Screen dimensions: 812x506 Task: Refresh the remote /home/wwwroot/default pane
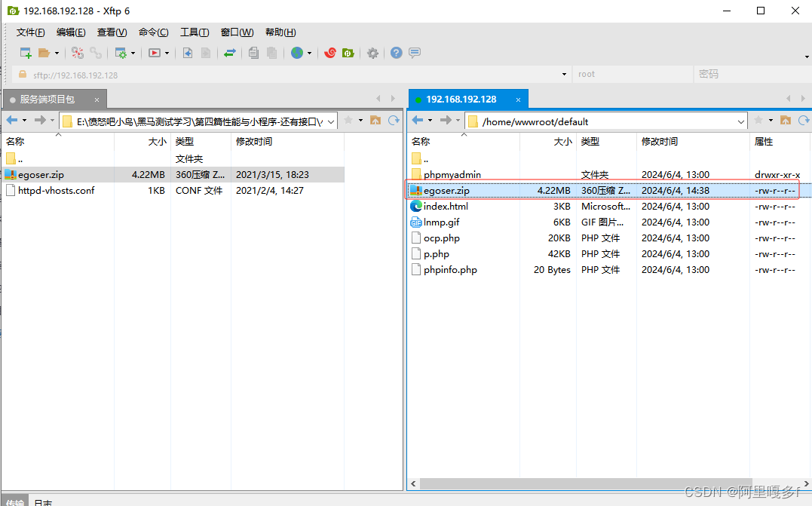(804, 121)
